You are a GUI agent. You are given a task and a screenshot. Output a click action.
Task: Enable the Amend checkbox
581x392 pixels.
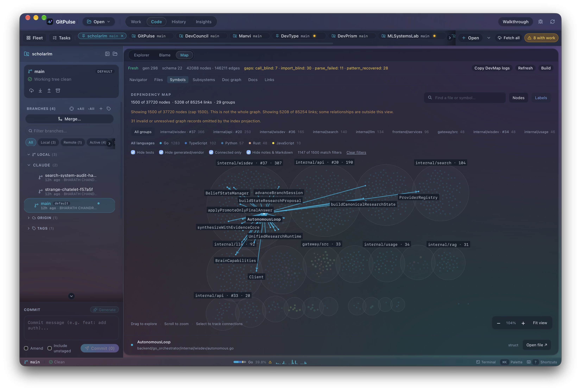click(26, 348)
